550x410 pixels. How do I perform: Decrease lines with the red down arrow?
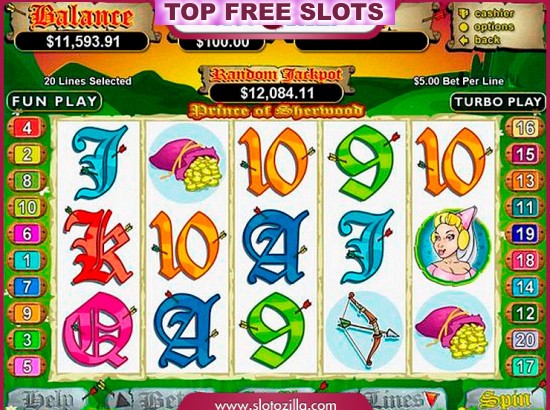click(430, 398)
